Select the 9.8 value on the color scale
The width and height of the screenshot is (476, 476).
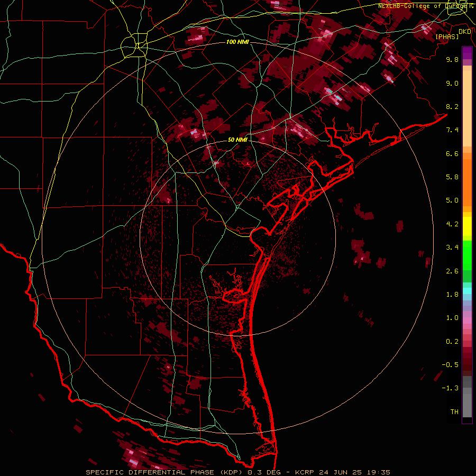[x=452, y=59]
